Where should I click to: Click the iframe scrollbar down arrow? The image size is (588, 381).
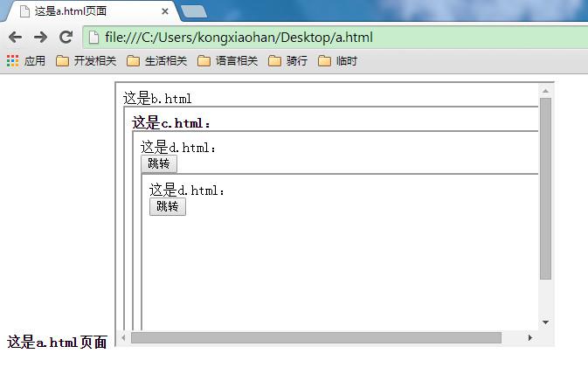point(545,322)
